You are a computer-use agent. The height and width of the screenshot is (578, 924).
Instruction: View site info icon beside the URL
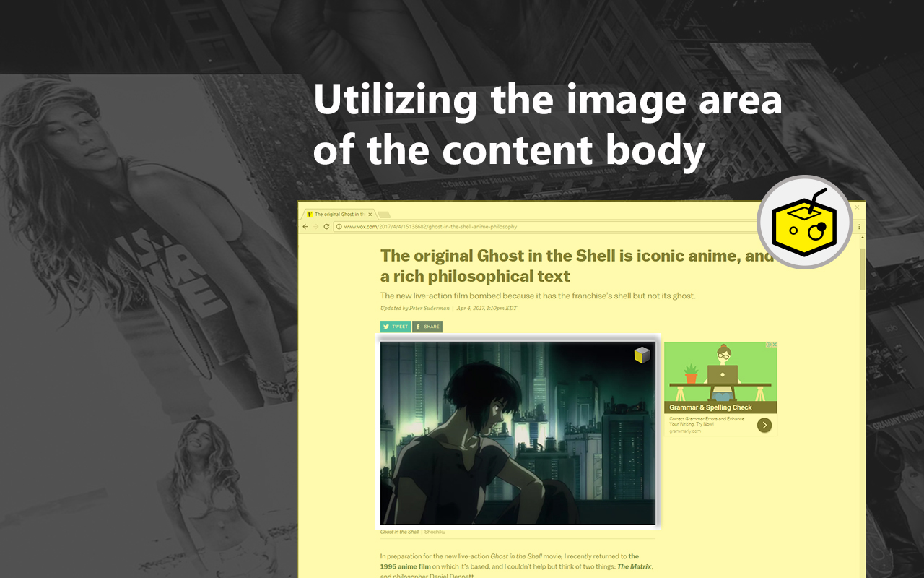[x=339, y=227]
